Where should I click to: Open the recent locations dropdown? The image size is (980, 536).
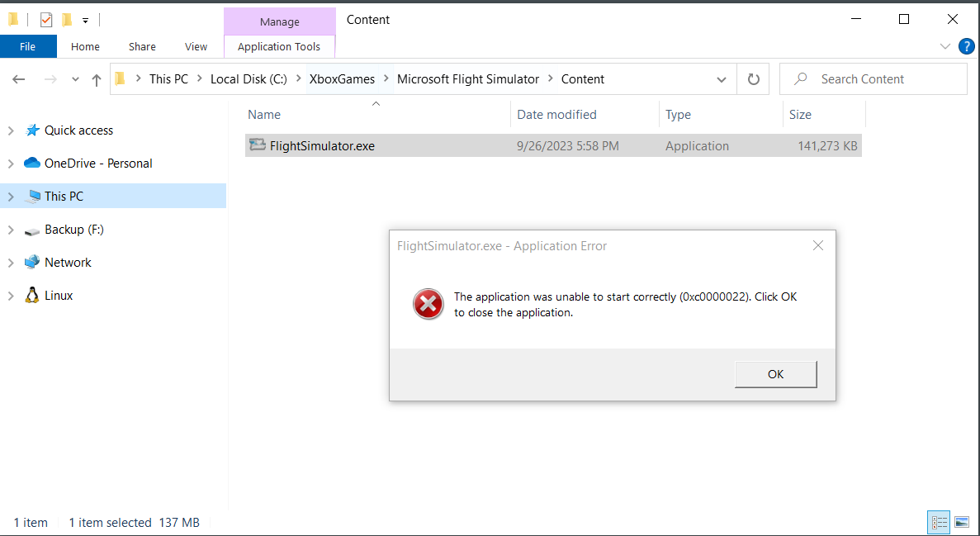coord(75,79)
